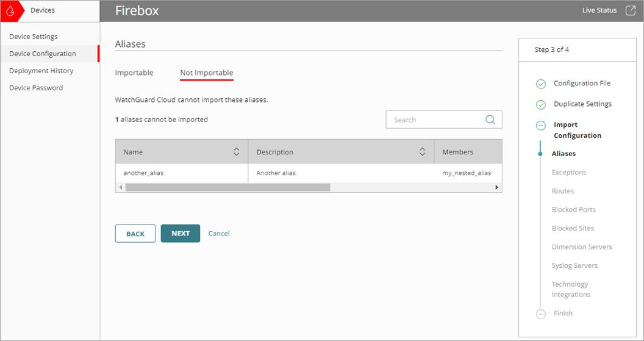Click the Routes substep in wizard
Screen dimensions: 644x341
[563, 191]
